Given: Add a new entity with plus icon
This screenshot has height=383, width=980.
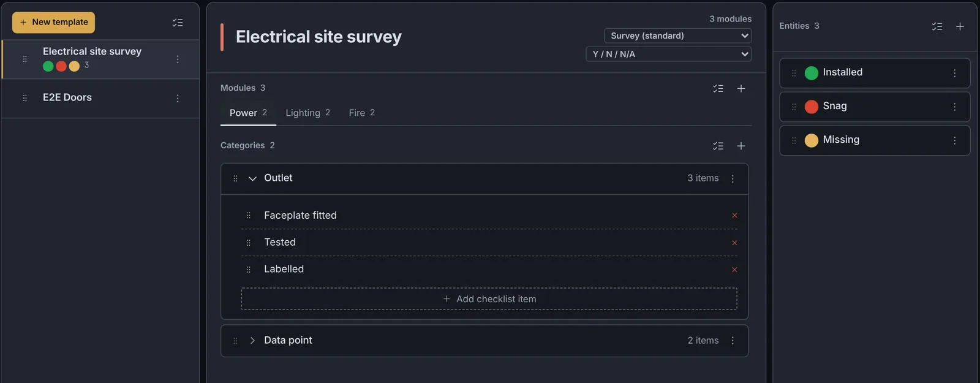Looking at the screenshot, I should click(960, 26).
